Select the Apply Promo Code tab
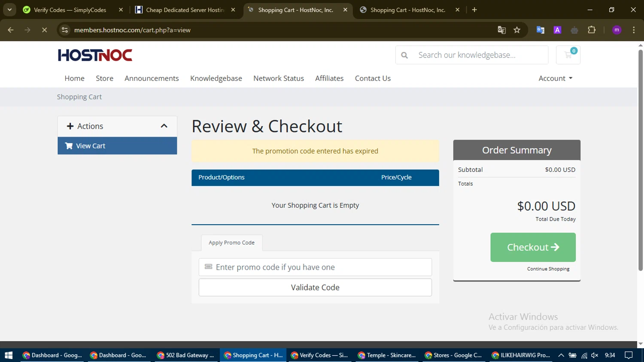The image size is (644, 362). pos(231,243)
